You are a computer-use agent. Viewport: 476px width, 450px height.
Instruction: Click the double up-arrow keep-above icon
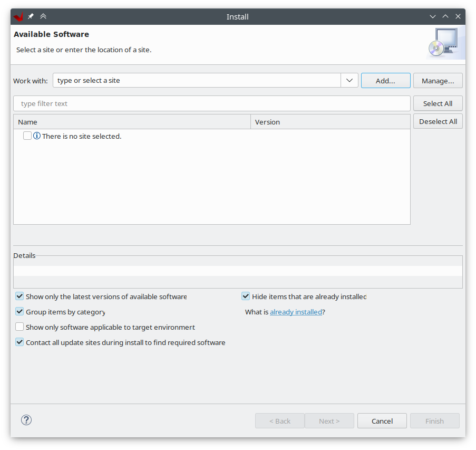43,16
